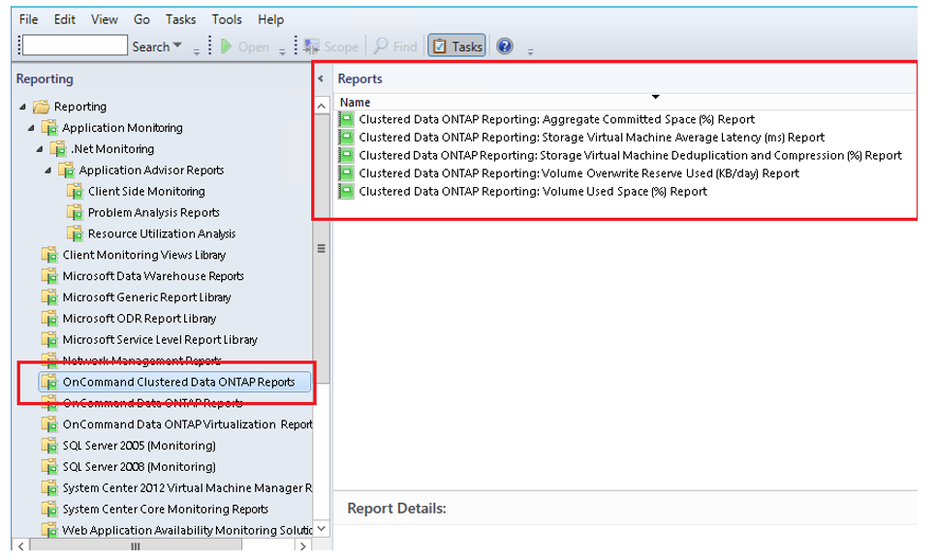Open the Edit menu
937x560 pixels.
point(65,19)
